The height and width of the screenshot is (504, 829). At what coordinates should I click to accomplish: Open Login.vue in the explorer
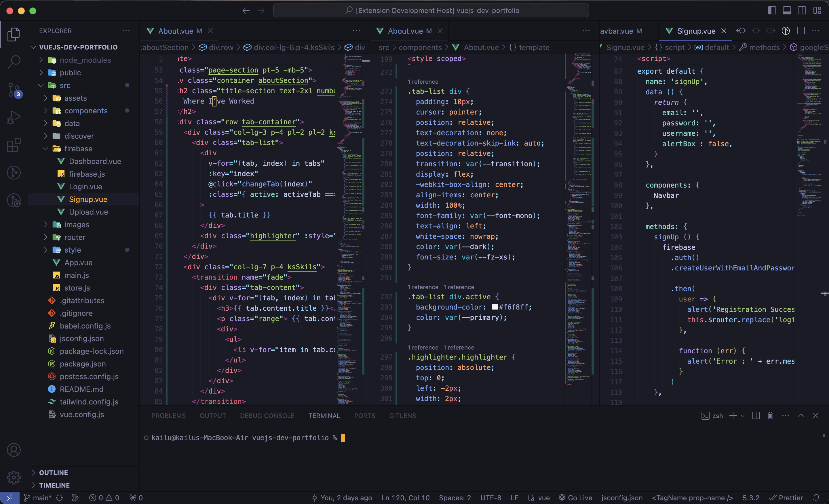click(85, 187)
